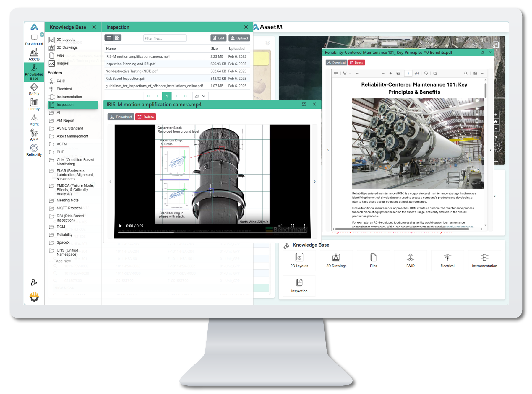Open the 2D Layouts tile
This screenshot has height=394, width=532.
[299, 260]
